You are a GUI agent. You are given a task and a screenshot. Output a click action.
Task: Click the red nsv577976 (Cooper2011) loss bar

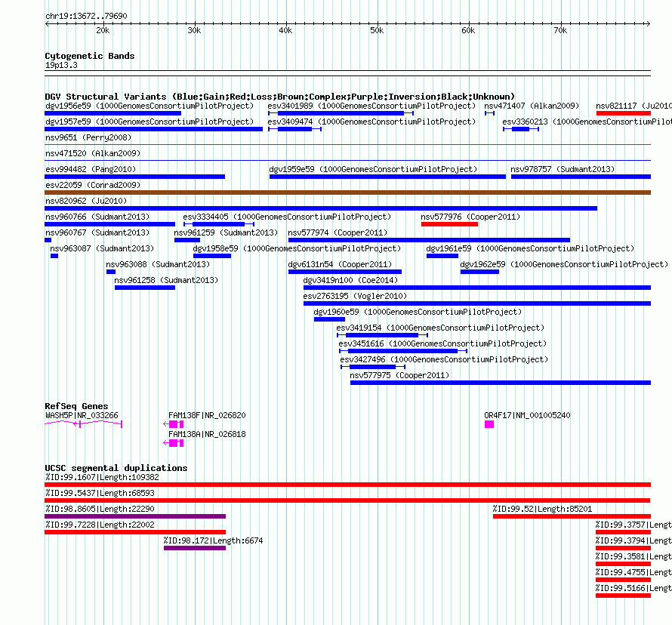(449, 224)
